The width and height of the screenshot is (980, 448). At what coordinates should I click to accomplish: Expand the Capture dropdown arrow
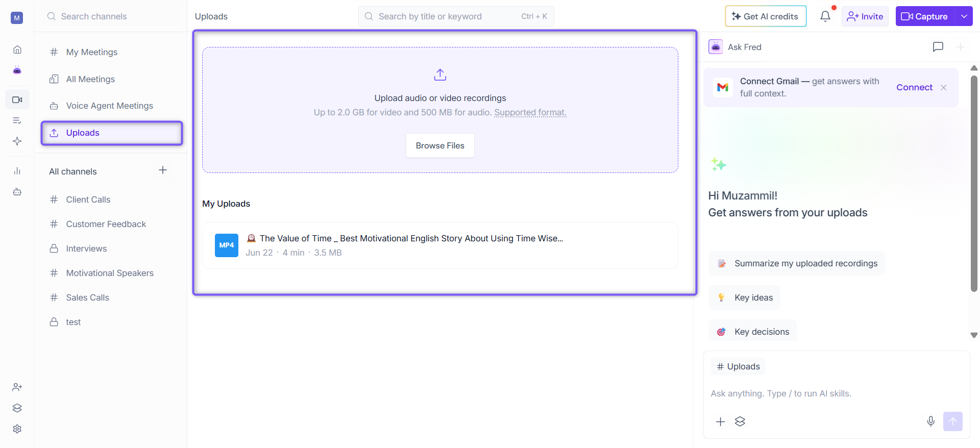pyautogui.click(x=964, y=16)
